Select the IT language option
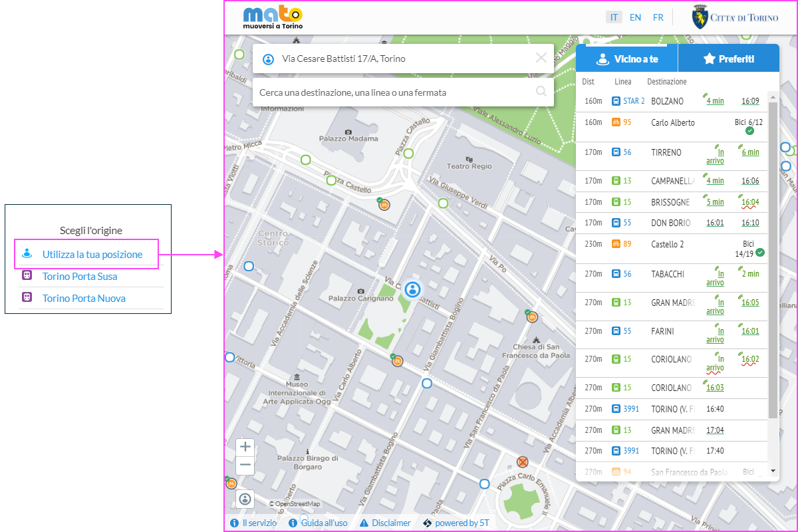 point(614,17)
